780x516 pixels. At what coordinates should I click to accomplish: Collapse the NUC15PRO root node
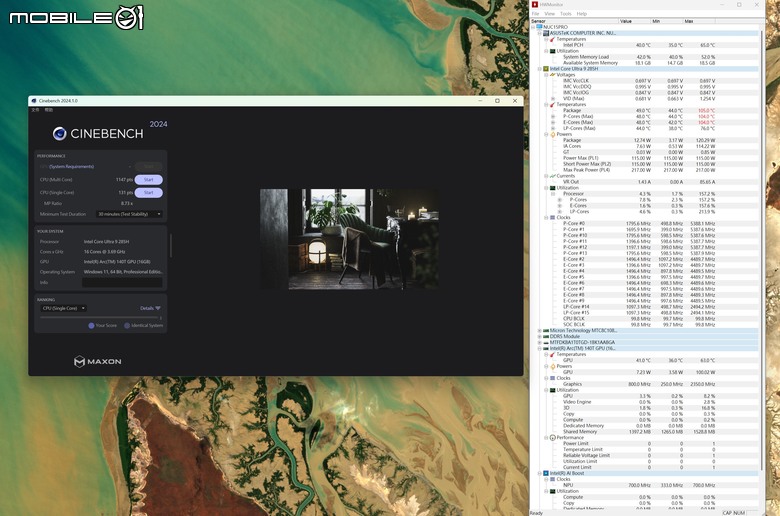pos(533,27)
